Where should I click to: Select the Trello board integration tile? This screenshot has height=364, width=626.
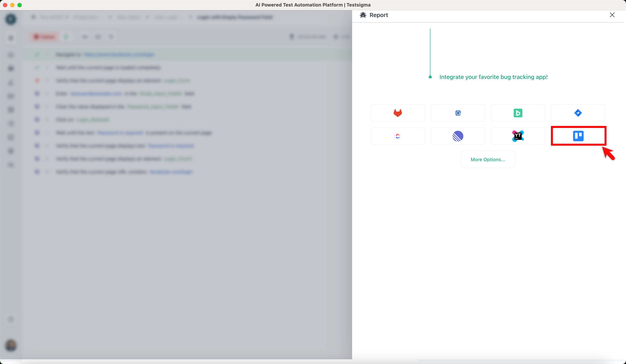578,136
